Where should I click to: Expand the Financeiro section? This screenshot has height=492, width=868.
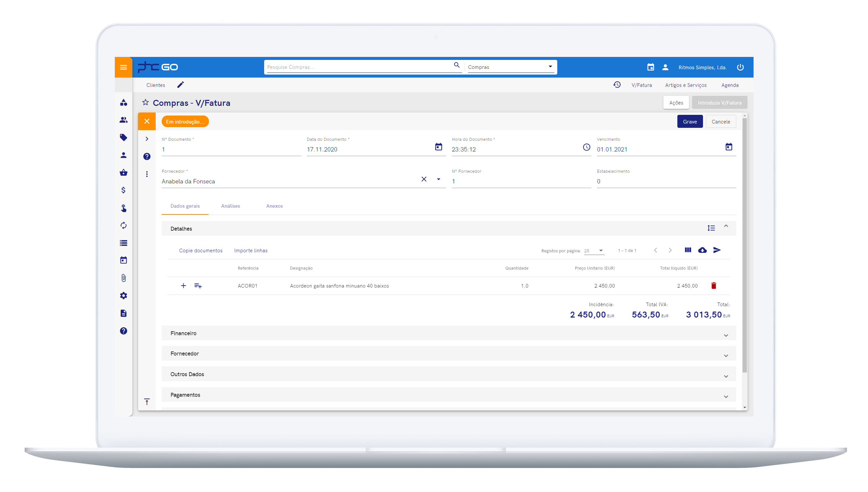tap(726, 336)
